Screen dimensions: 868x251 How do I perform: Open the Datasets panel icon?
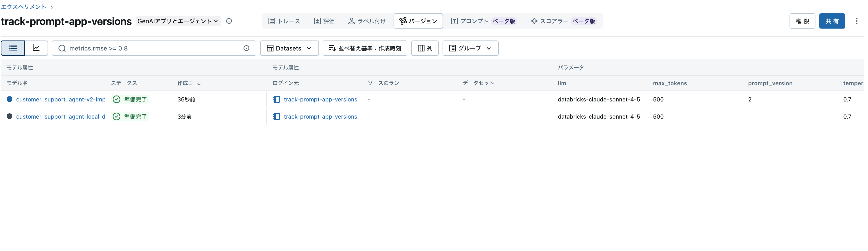[x=271, y=48]
